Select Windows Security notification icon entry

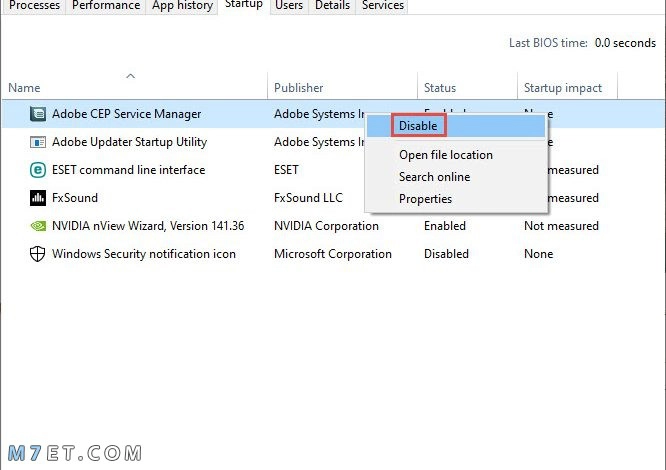[144, 254]
